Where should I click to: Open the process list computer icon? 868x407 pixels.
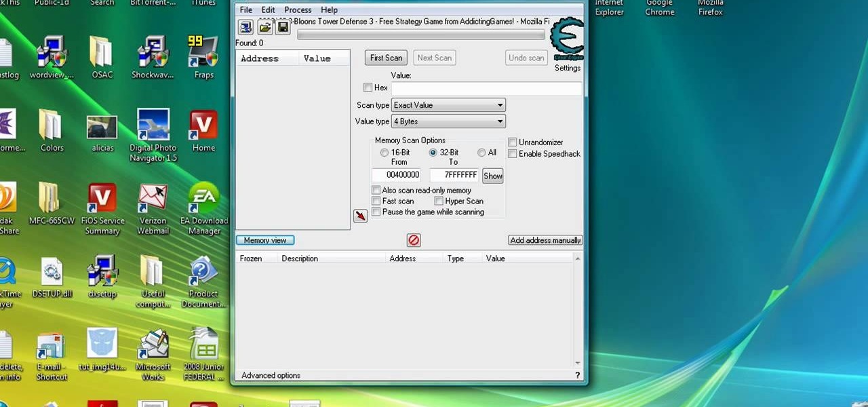coord(245,27)
